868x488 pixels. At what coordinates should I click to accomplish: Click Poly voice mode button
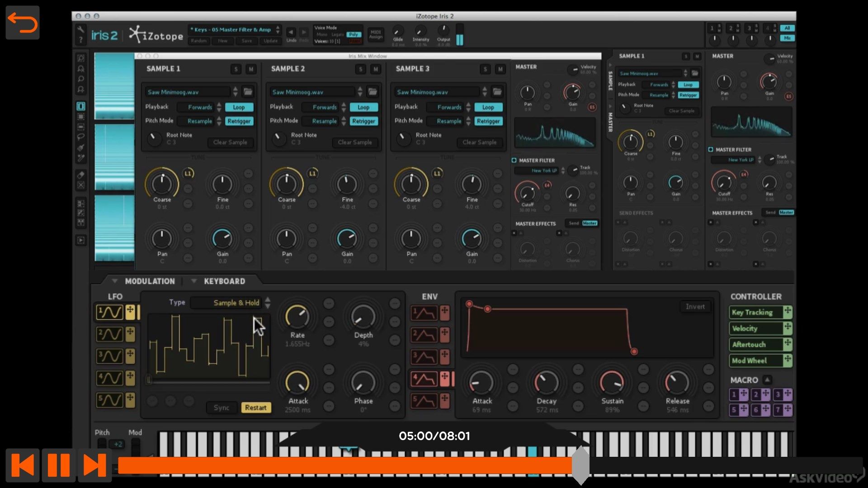pos(353,35)
